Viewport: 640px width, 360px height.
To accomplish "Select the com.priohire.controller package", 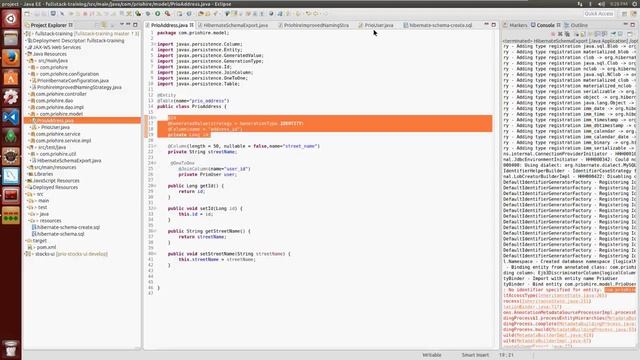I will [x=61, y=94].
